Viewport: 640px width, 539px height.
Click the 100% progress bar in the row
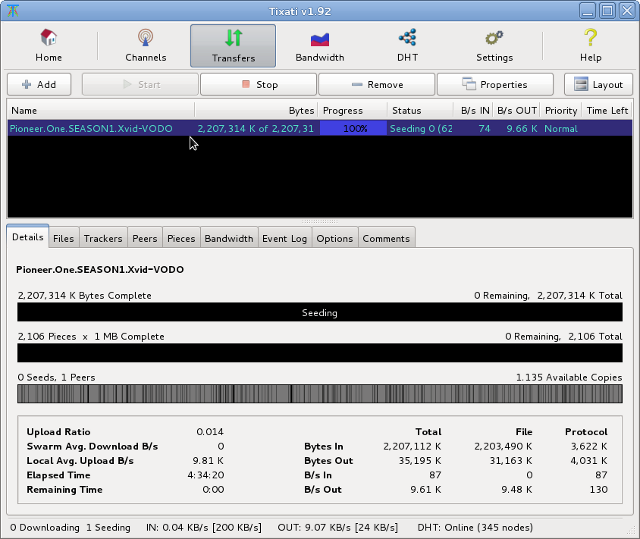(x=353, y=129)
